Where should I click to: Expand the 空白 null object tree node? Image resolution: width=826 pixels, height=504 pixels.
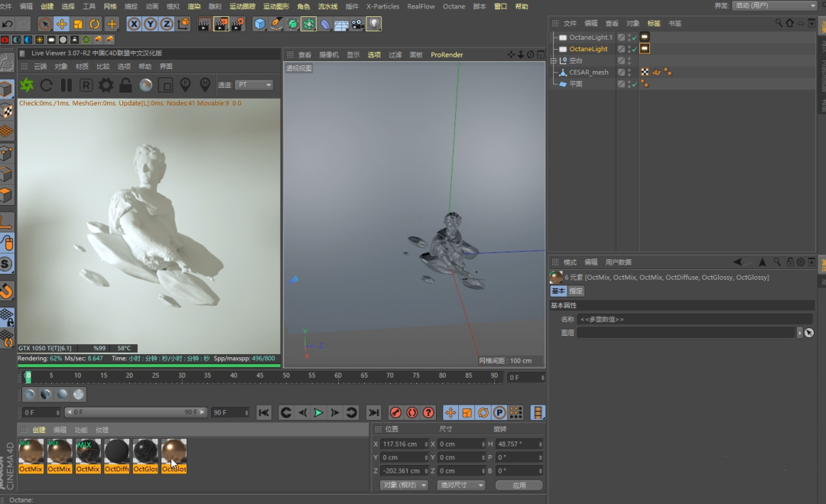click(554, 60)
